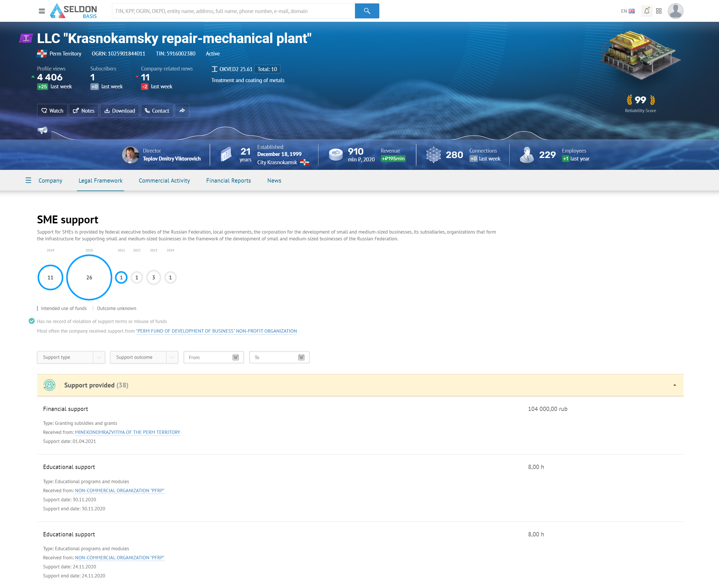
Task: Click the blue search magnifier button
Action: [367, 11]
